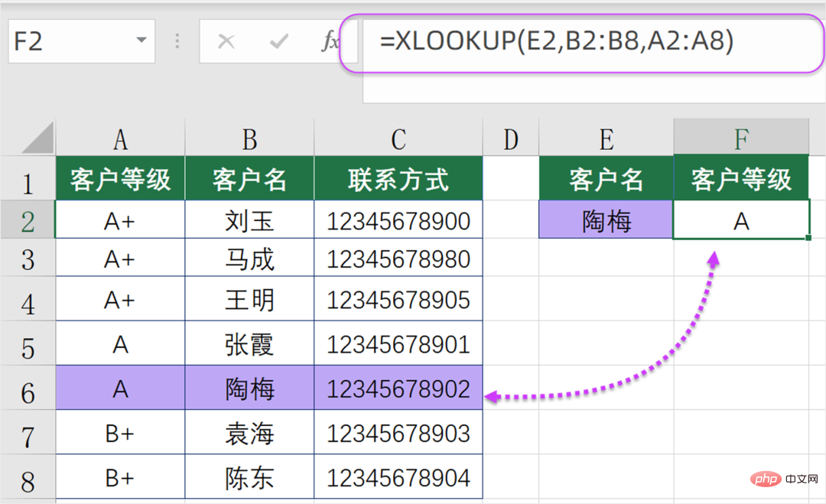Select result cell F2 showing A

point(741,219)
